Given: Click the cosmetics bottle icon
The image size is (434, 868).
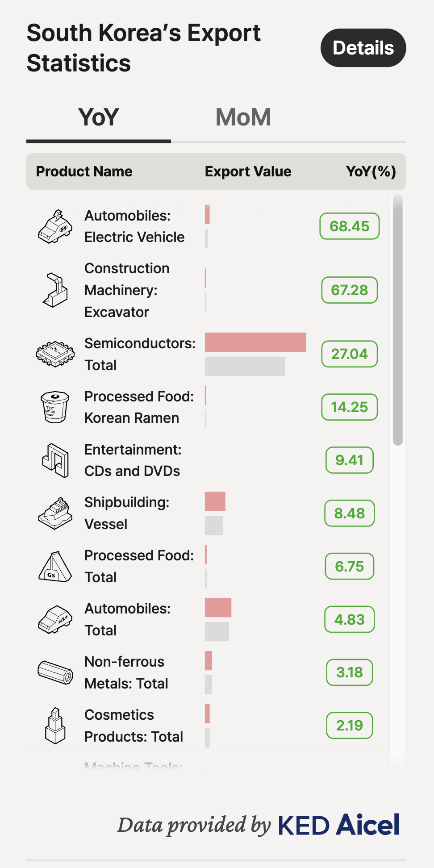Looking at the screenshot, I should [55, 726].
